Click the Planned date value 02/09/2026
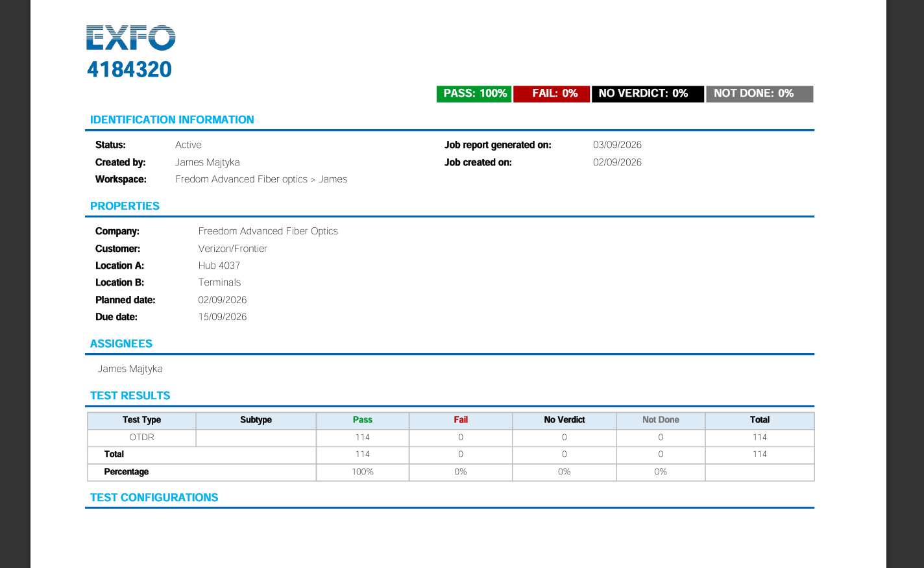Viewport: 924px width, 568px height. 223,300
